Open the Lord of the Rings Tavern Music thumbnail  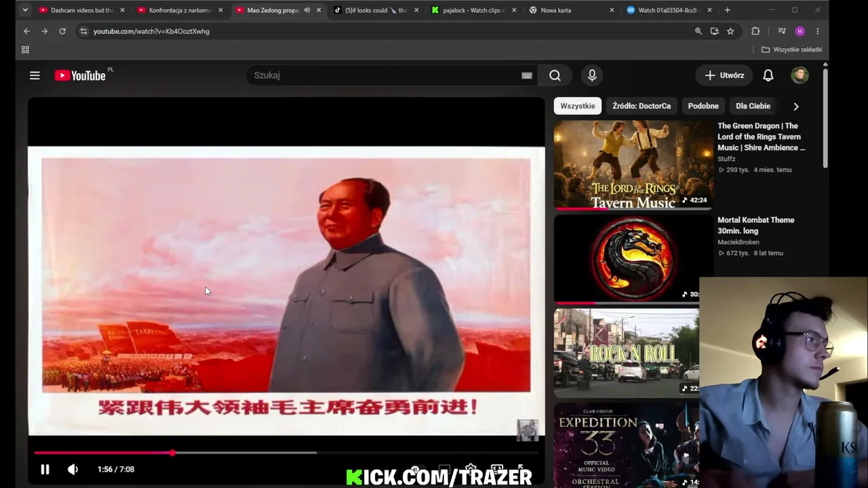coord(633,165)
